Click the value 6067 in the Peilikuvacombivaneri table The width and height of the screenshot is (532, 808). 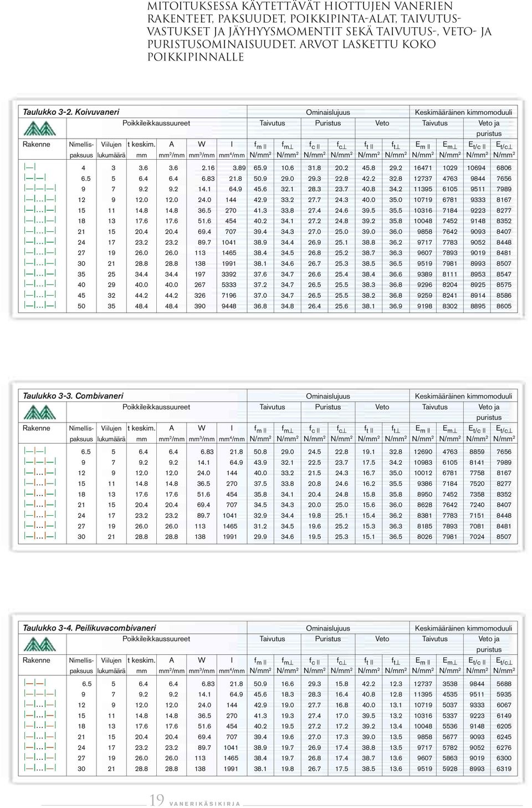point(504,705)
